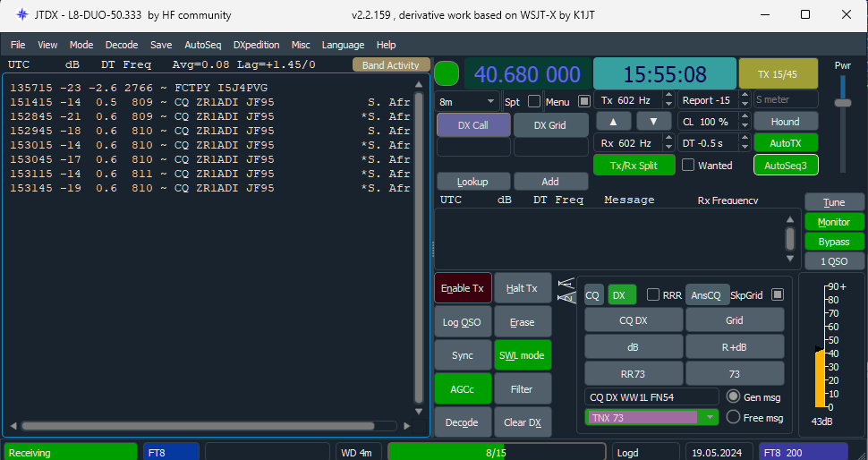Click the Tx/Rx Split button
Image resolution: width=868 pixels, height=460 pixels.
(x=634, y=165)
